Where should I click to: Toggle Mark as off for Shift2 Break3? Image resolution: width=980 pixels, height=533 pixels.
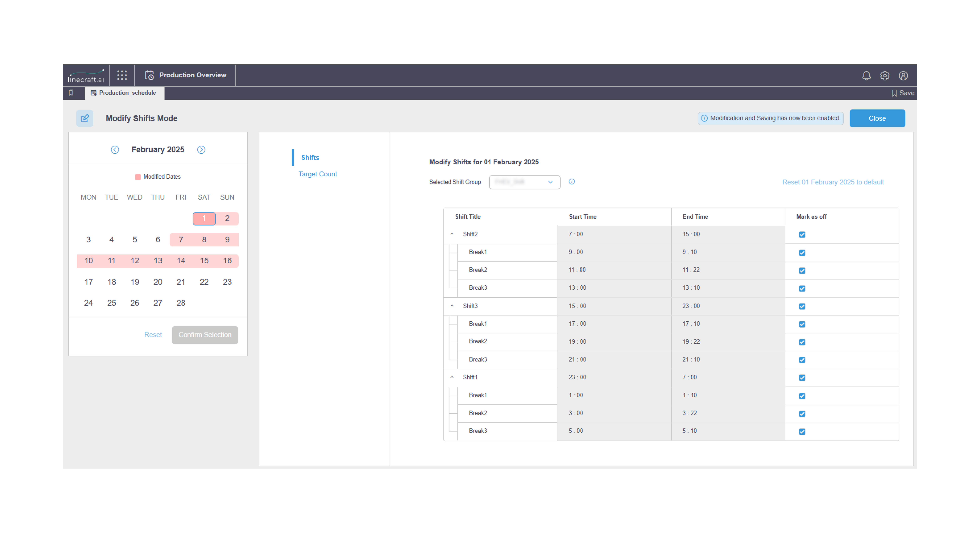click(x=802, y=289)
